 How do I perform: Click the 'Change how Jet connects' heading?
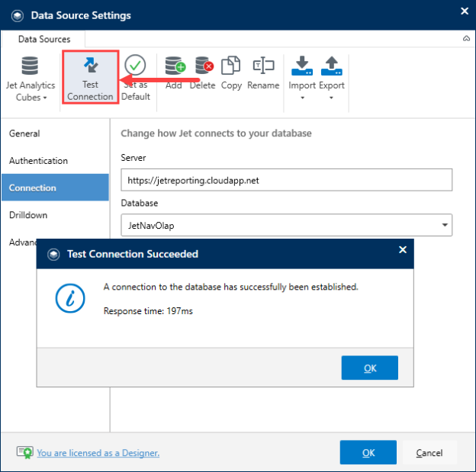[x=216, y=133]
